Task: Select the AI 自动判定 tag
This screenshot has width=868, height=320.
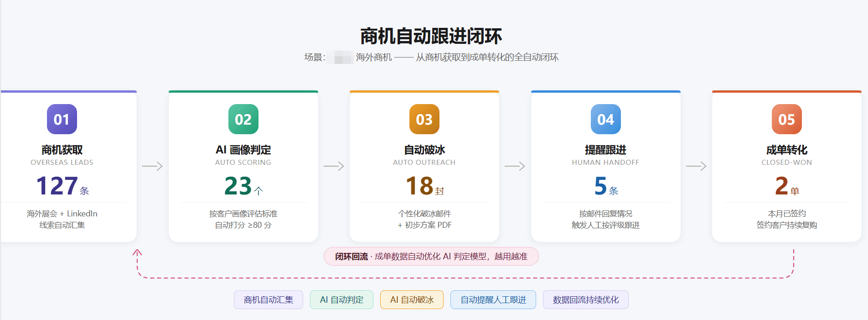Action: (342, 300)
